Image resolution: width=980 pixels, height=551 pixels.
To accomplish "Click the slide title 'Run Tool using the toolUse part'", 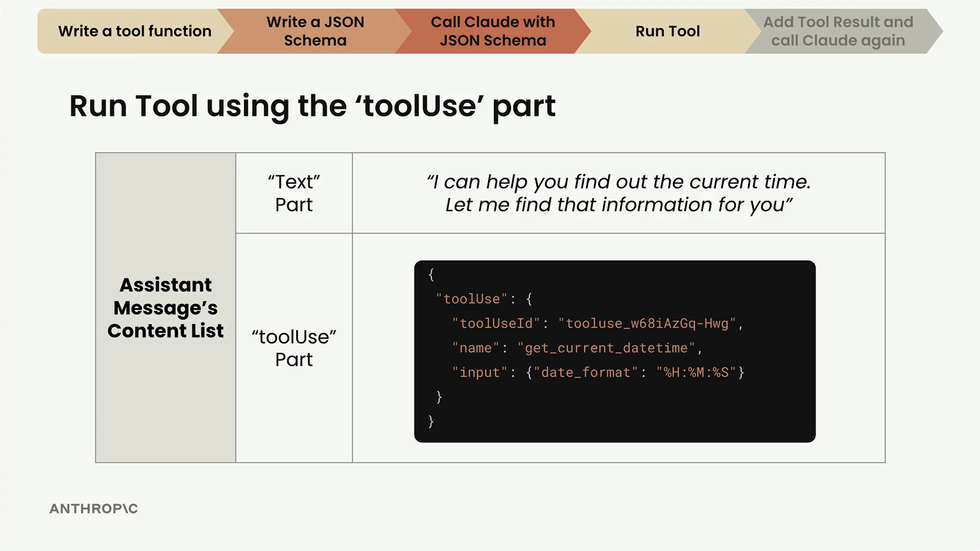I will (x=312, y=106).
